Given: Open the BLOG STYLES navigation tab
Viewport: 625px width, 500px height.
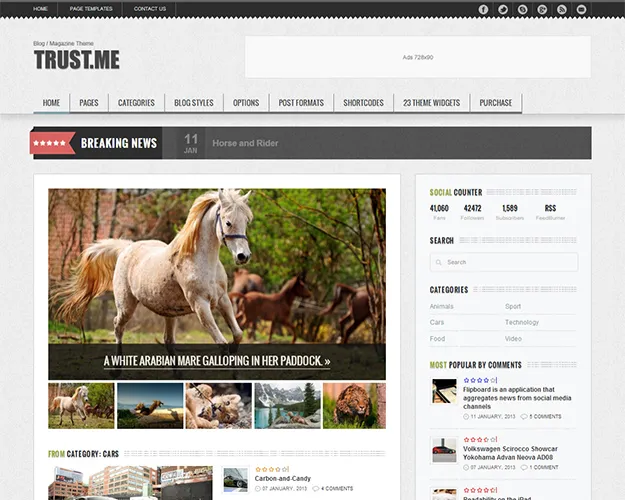Looking at the screenshot, I should (x=194, y=103).
